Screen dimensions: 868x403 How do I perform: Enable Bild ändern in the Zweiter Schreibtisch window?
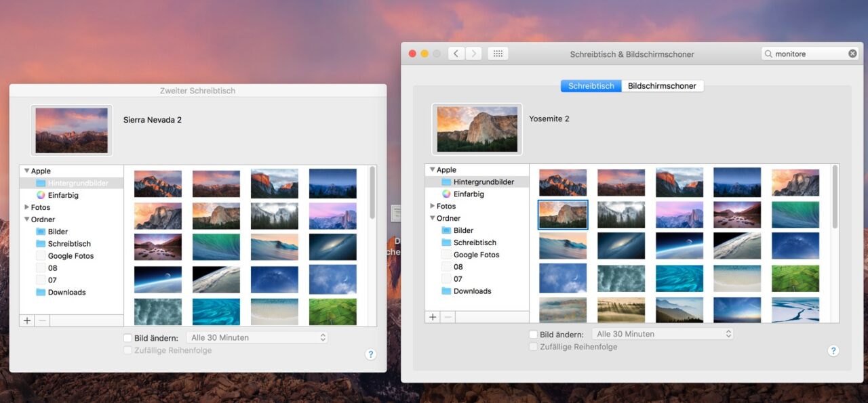(127, 337)
